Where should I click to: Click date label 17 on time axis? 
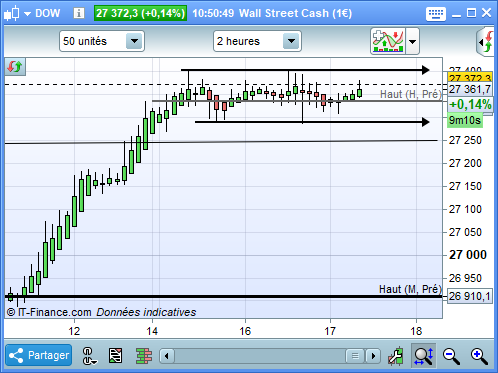330,331
